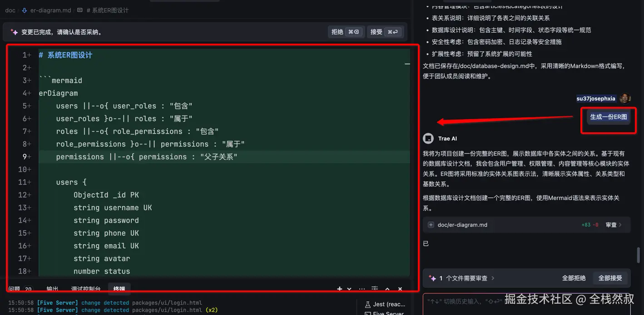Click the 父子关系 permissions line
Viewport: 644px width, 315px height.
pos(147,157)
